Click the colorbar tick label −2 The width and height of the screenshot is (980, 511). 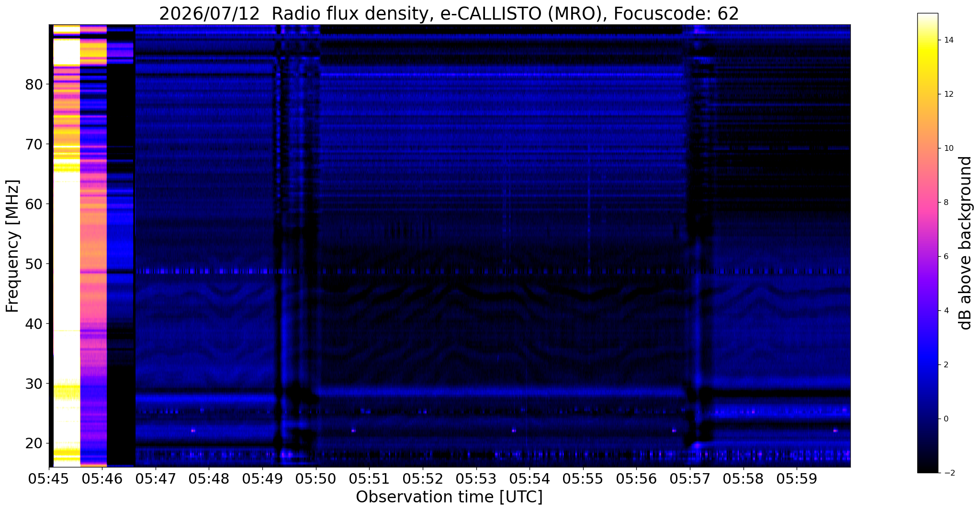(x=946, y=473)
